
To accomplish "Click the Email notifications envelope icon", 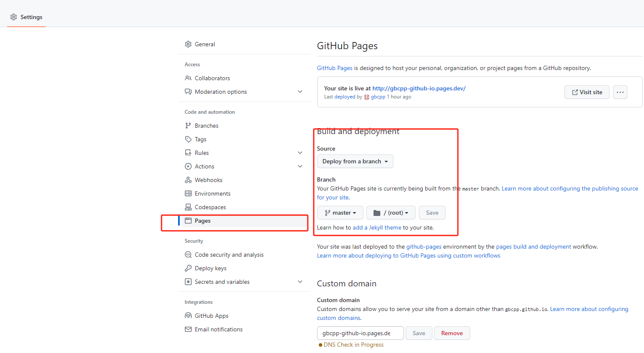I will click(x=188, y=329).
